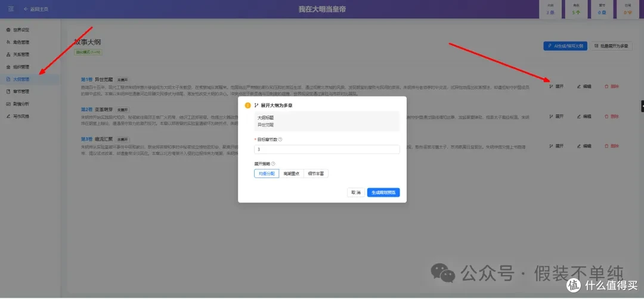Viewport: 644px width, 299px height.
Task: Click the 大纲 3条 stat card
Action: click(x=550, y=10)
